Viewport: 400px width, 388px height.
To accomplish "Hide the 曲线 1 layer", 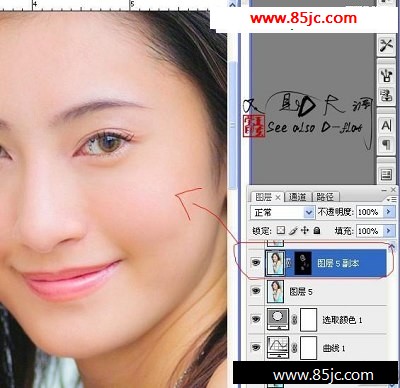I will [256, 348].
